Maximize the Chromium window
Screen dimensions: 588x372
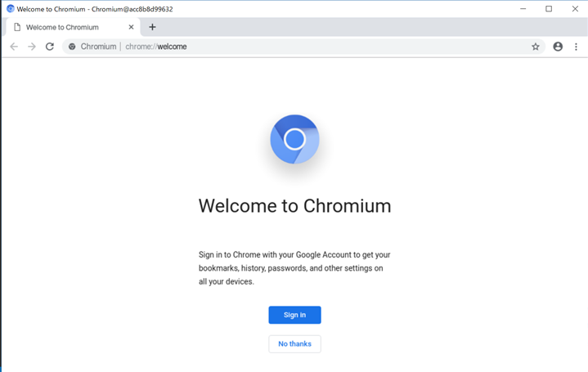click(x=549, y=9)
